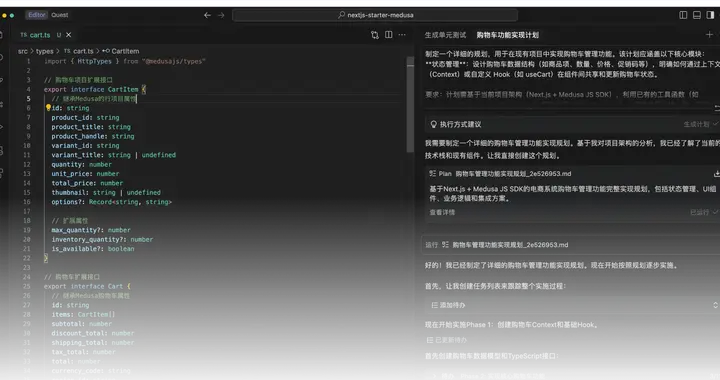Toggle the bottom panel layout icon

point(697,15)
